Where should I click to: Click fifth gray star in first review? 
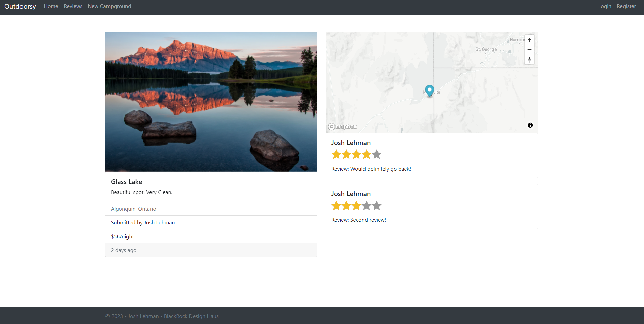coord(377,154)
